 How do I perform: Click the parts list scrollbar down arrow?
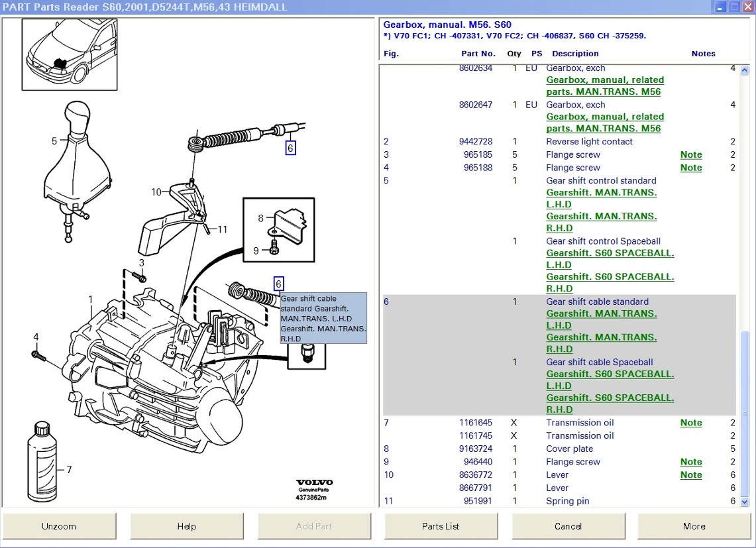745,502
